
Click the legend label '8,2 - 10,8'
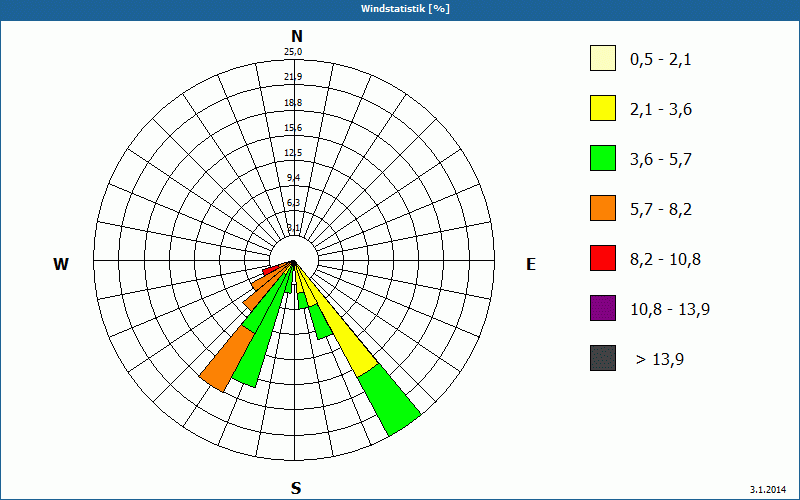pyautogui.click(x=665, y=260)
